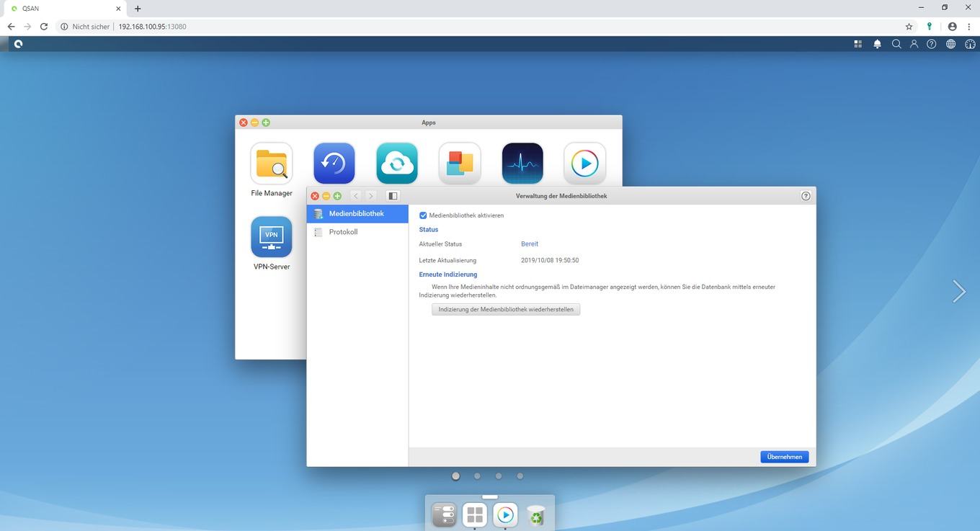This screenshot has width=980, height=531.
Task: Open the resource monitor gauge in top bar
Action: pyautogui.click(x=970, y=44)
